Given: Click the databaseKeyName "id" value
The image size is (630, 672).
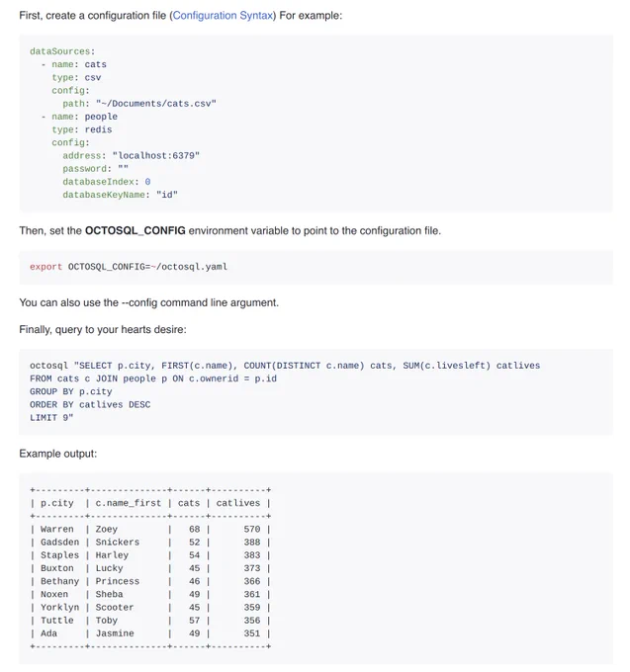Looking at the screenshot, I should pos(167,195).
